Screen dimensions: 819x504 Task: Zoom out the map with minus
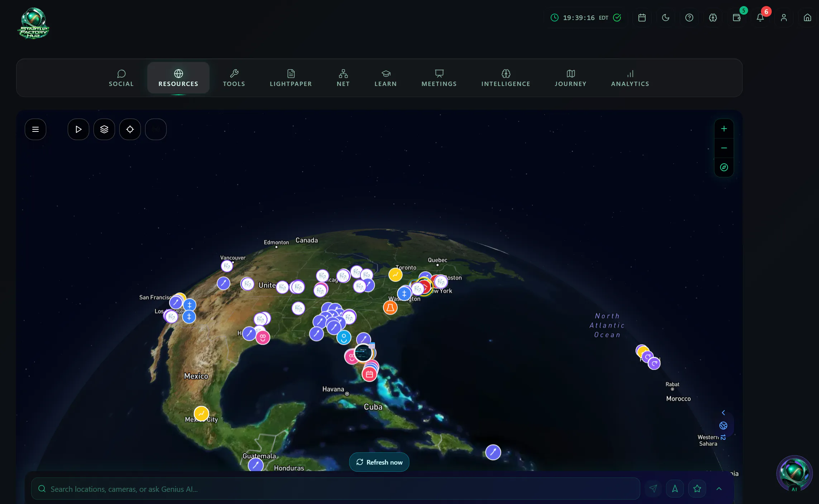coord(724,148)
